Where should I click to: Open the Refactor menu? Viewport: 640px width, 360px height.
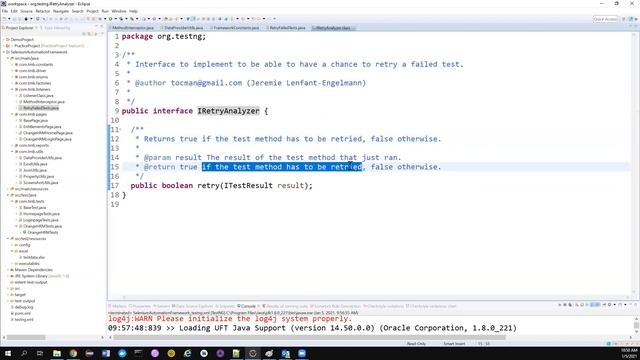[42, 11]
